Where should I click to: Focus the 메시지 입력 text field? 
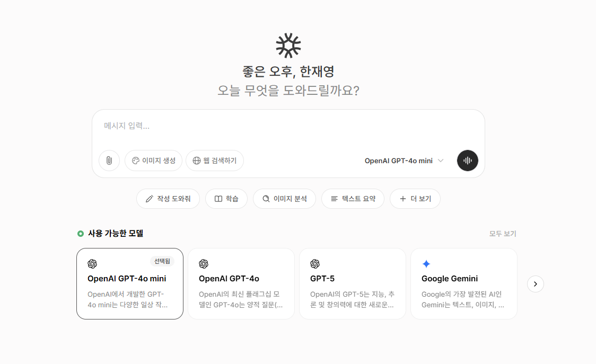coord(288,126)
